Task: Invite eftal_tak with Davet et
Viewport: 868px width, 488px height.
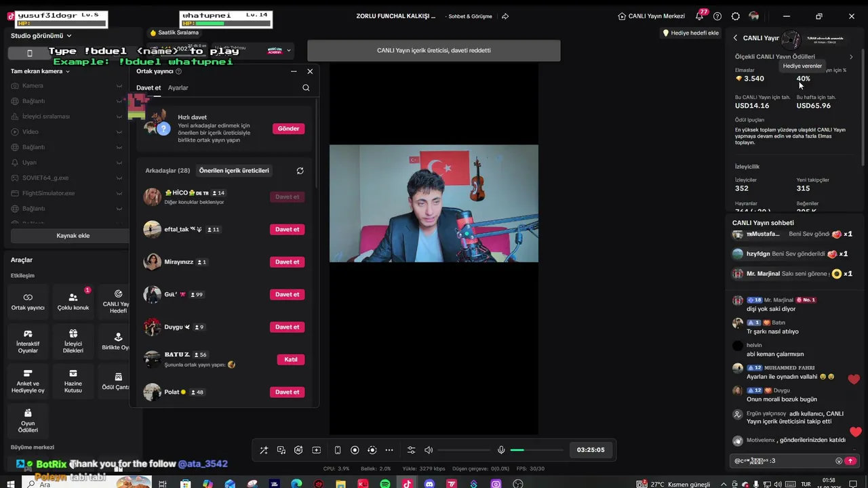Action: (287, 229)
